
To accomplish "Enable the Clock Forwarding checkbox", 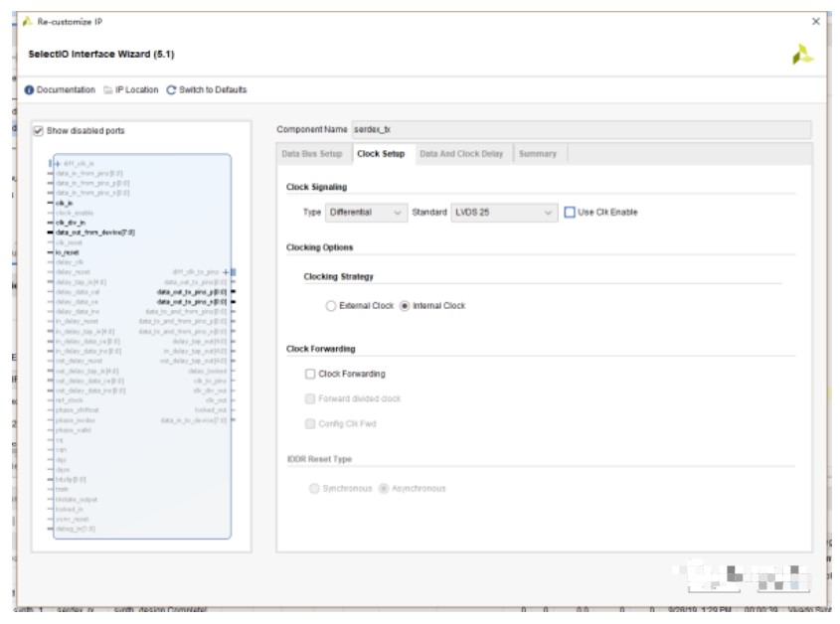I will [309, 374].
